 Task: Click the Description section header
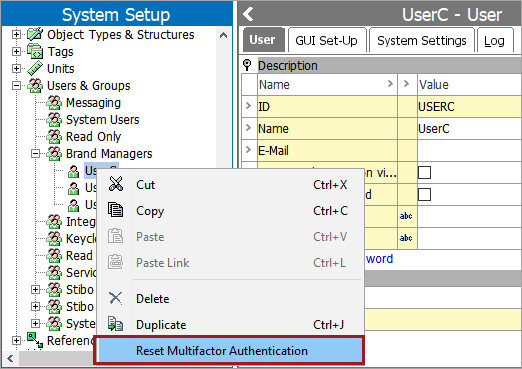coord(389,65)
